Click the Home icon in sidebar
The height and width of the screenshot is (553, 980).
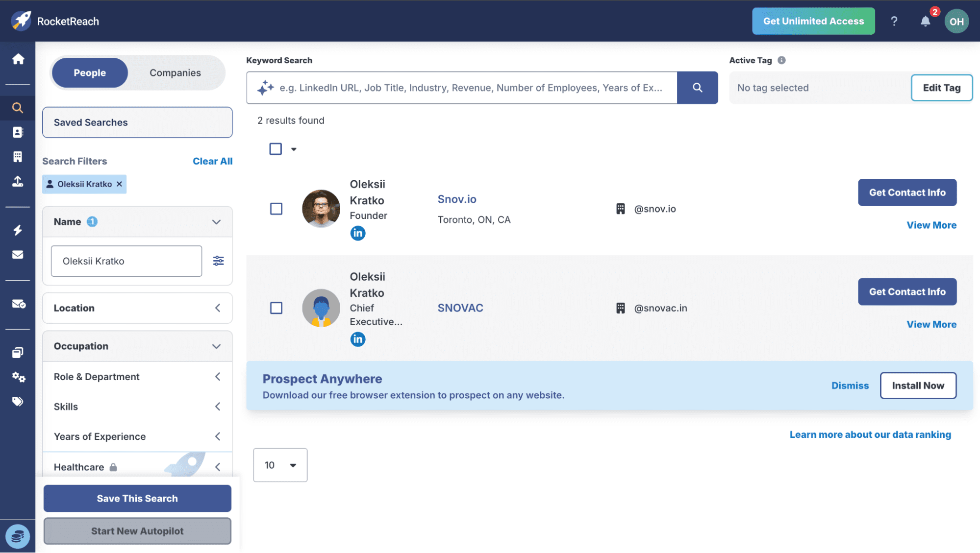pos(18,59)
